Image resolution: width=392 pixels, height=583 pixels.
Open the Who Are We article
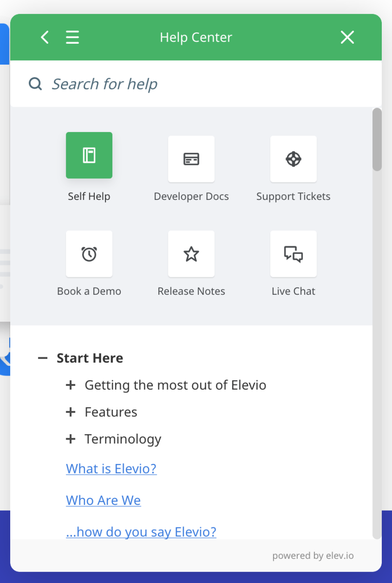coord(103,500)
